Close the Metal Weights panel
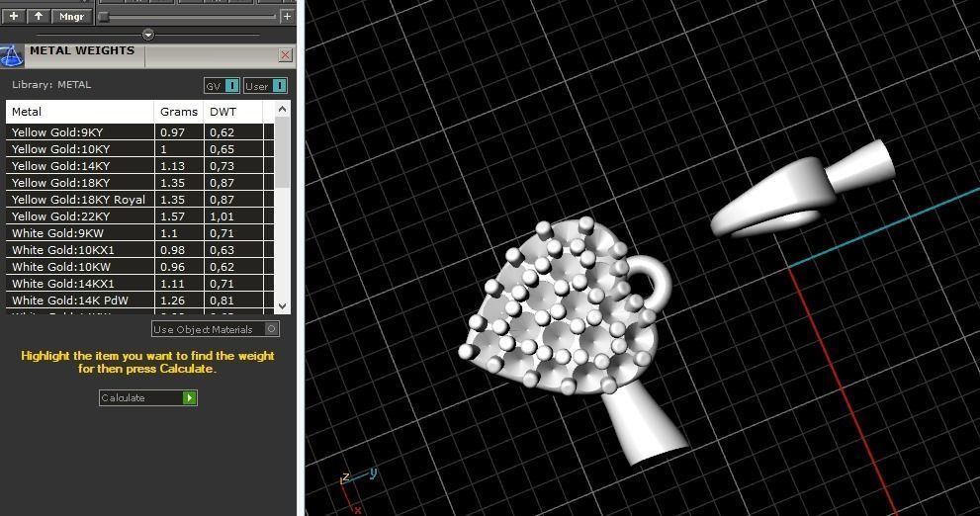This screenshot has height=516, width=980. [x=285, y=55]
